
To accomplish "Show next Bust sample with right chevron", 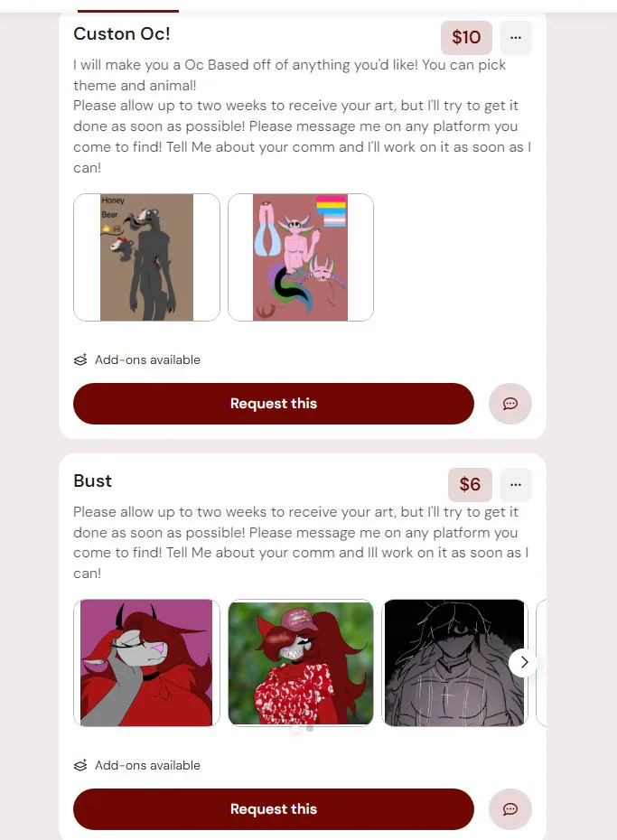I will point(523,663).
